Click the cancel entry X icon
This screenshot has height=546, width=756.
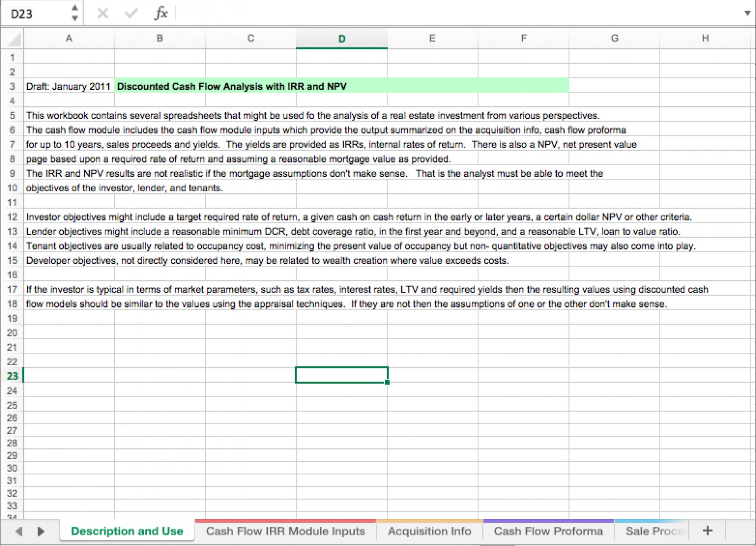click(103, 14)
